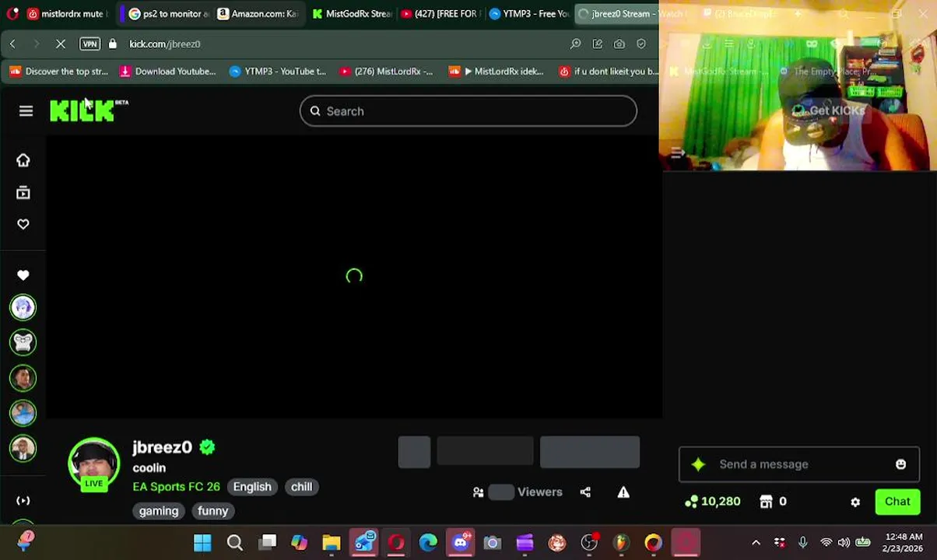
Task: Open the Discover the top str... bookmark
Action: click(x=58, y=72)
